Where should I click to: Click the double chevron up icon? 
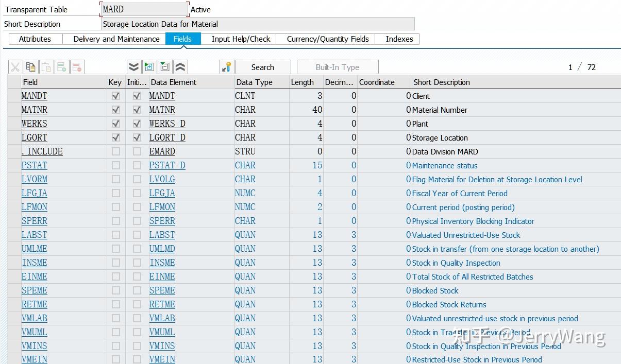(x=180, y=66)
